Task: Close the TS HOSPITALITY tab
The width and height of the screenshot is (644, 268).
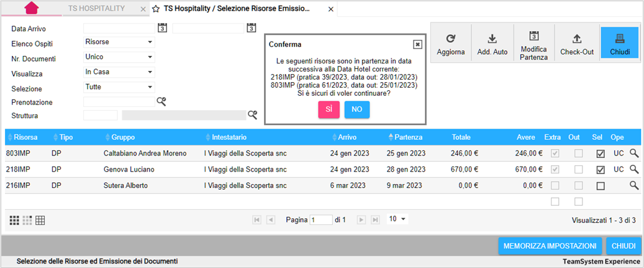Action: 142,9
